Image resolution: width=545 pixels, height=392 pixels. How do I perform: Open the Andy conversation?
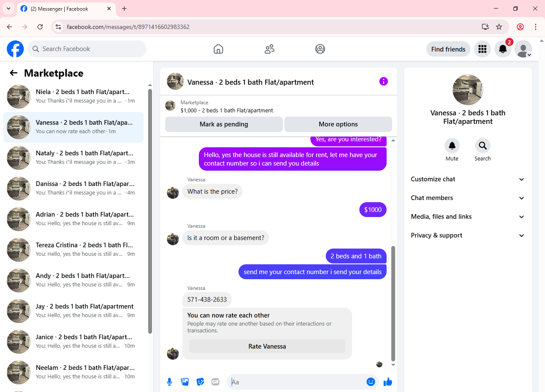coord(73,280)
